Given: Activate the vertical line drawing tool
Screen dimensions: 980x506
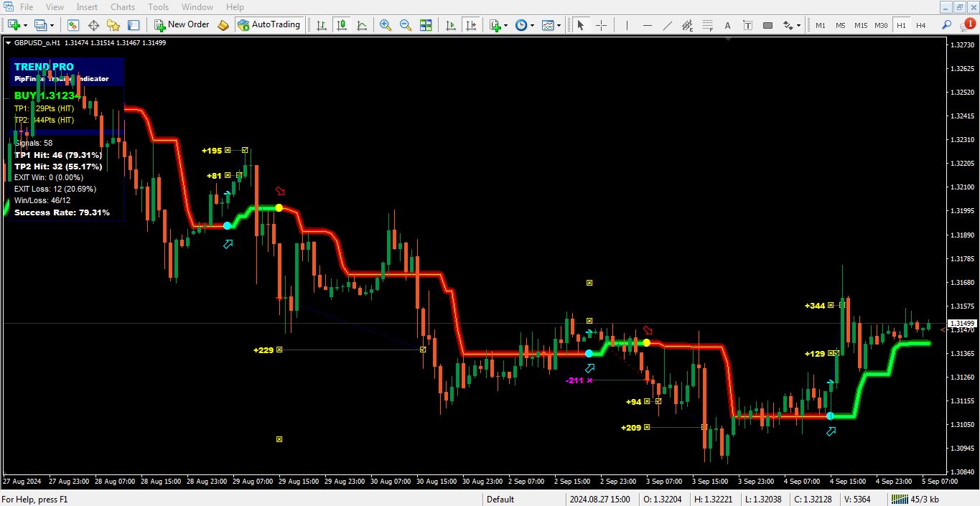Looking at the screenshot, I should click(x=627, y=25).
